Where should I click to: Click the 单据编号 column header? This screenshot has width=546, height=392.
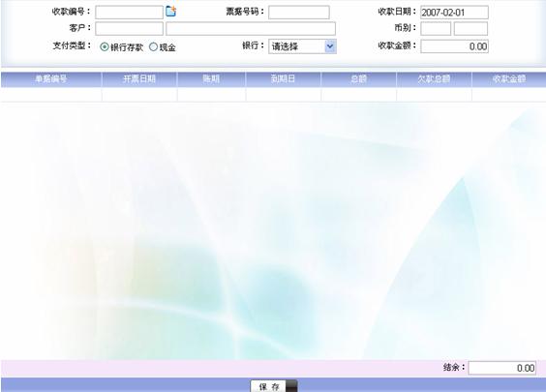pyautogui.click(x=51, y=79)
